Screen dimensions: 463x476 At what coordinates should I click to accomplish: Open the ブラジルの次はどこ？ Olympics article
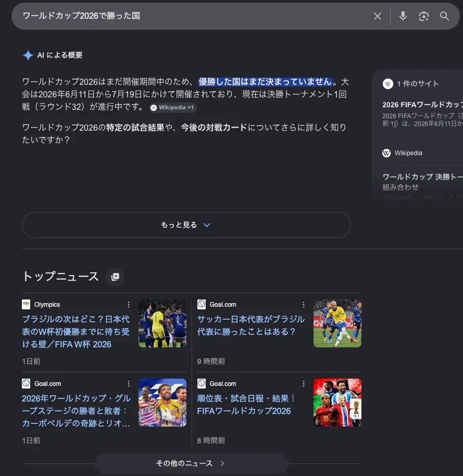(76, 332)
